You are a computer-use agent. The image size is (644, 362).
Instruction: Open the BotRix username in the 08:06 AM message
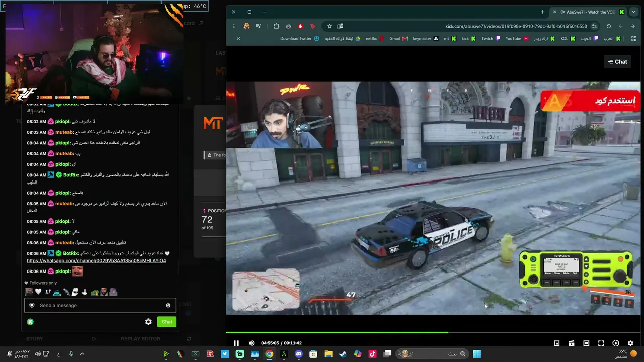[x=71, y=253]
